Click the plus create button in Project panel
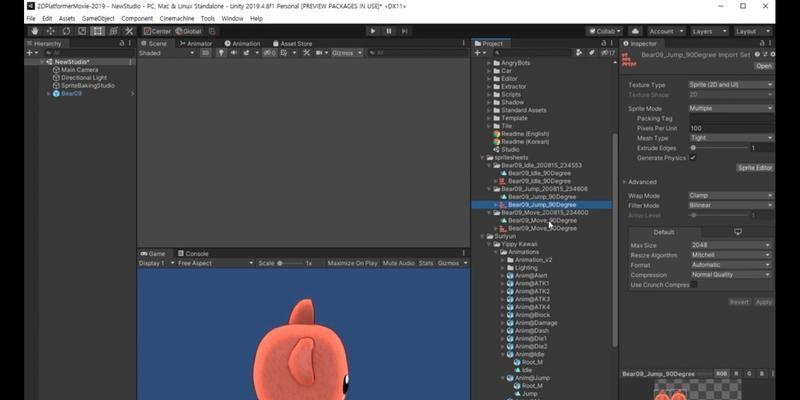Image resolution: width=800 pixels, height=400 pixels. click(x=480, y=53)
